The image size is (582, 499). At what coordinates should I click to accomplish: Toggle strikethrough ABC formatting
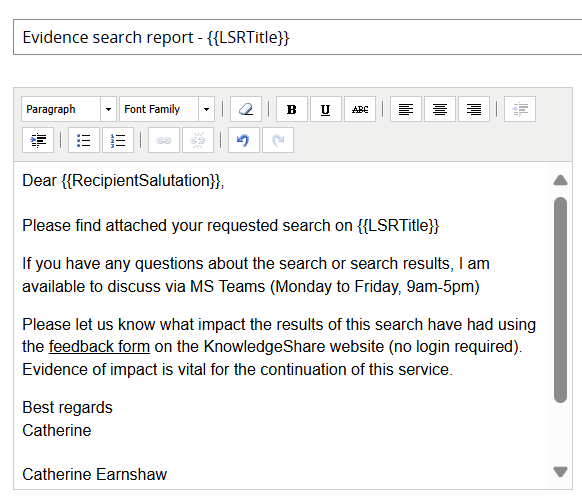pyautogui.click(x=360, y=109)
